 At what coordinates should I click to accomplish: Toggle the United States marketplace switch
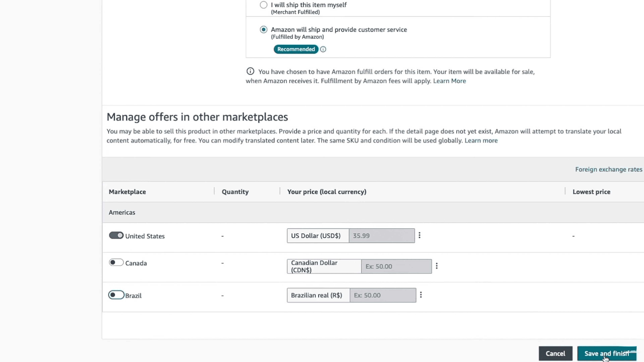pyautogui.click(x=116, y=235)
